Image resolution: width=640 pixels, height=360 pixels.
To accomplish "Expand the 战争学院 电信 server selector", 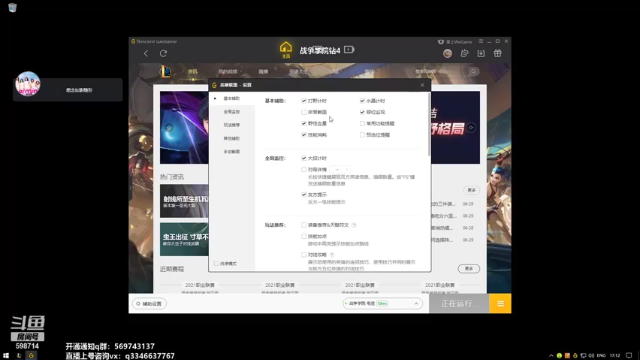I will [x=382, y=304].
